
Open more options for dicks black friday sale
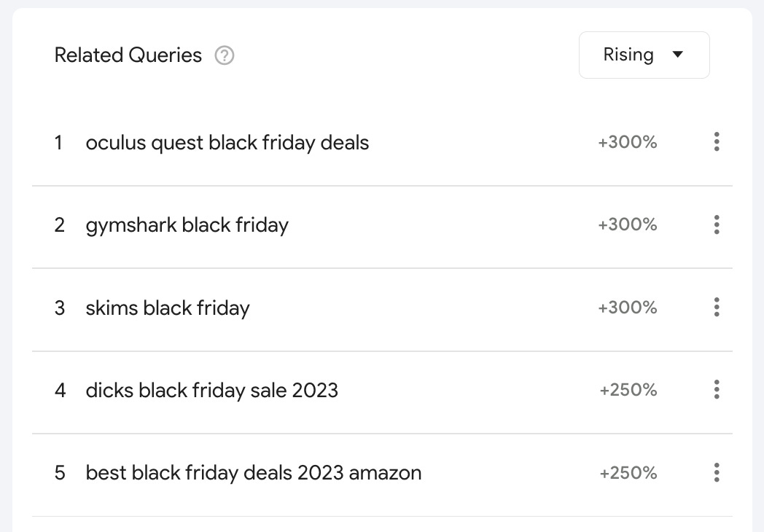[717, 390]
